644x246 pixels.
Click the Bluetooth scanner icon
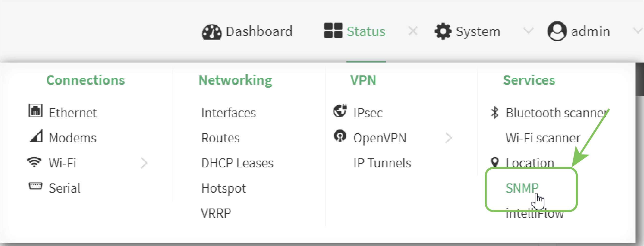pos(495,112)
